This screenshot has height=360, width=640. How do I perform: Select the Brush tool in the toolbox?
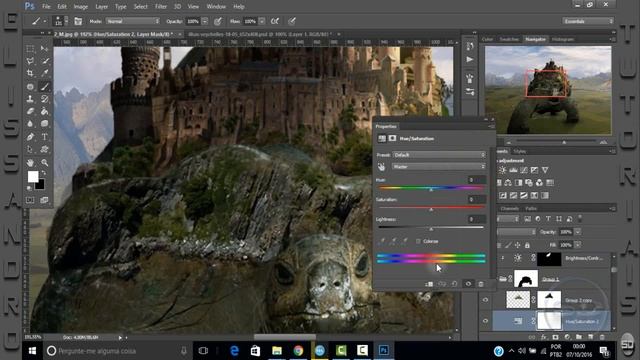44,87
